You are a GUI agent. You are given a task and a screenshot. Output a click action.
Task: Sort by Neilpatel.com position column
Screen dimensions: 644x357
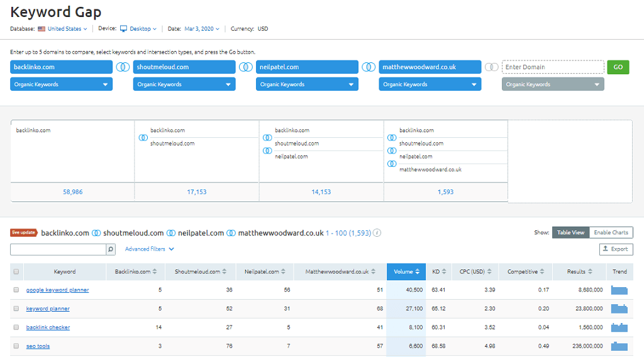(265, 271)
